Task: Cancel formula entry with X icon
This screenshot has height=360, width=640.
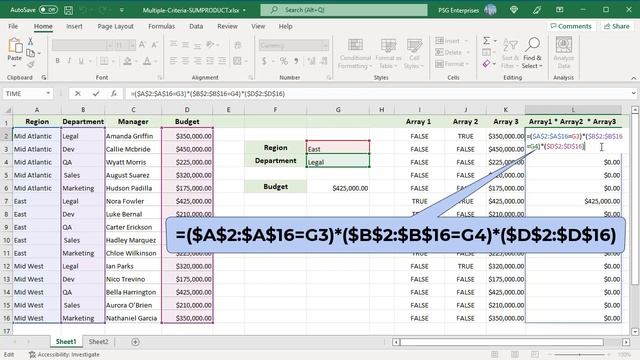Action: tap(78, 93)
